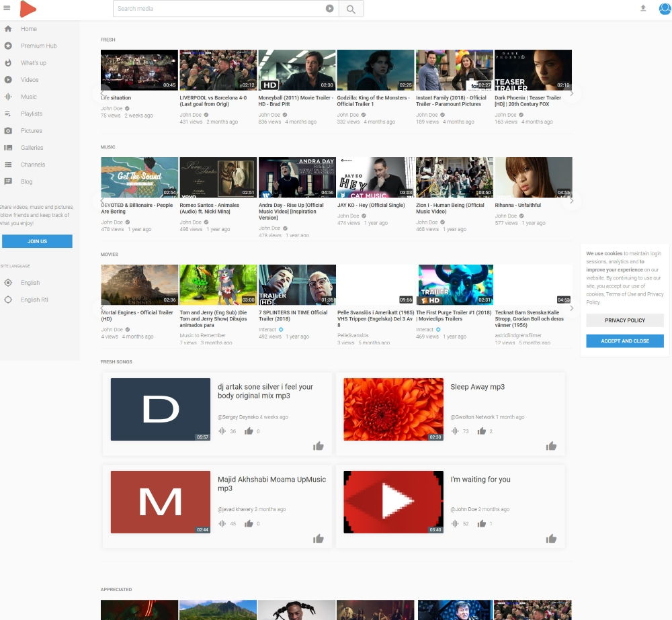Go to Home in sidebar
The image size is (672, 620).
click(29, 29)
